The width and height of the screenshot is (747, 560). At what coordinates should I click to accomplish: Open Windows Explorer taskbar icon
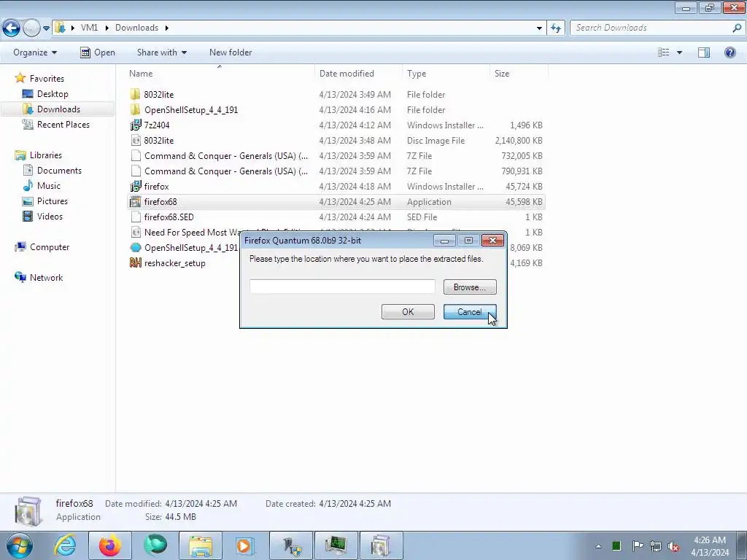[200, 545]
